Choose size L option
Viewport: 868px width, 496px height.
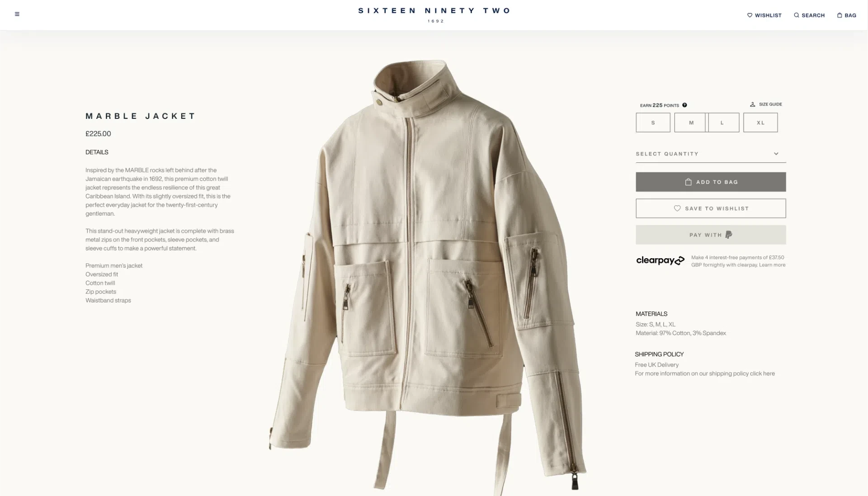(x=723, y=123)
